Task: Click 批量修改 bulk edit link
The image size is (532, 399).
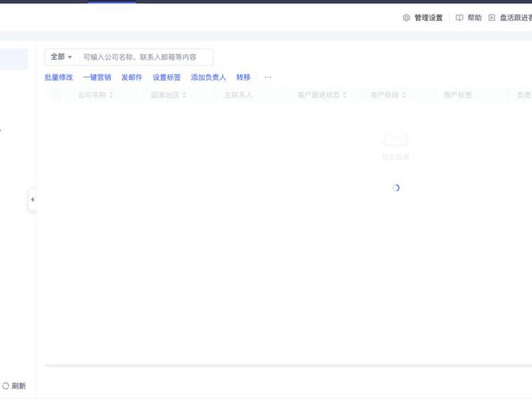Action: (59, 77)
